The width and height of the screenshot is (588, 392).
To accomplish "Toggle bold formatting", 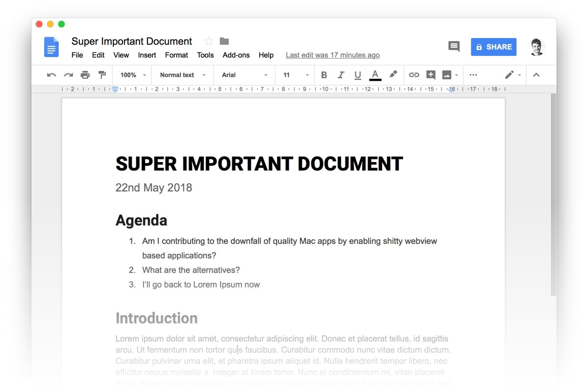I will pos(324,74).
